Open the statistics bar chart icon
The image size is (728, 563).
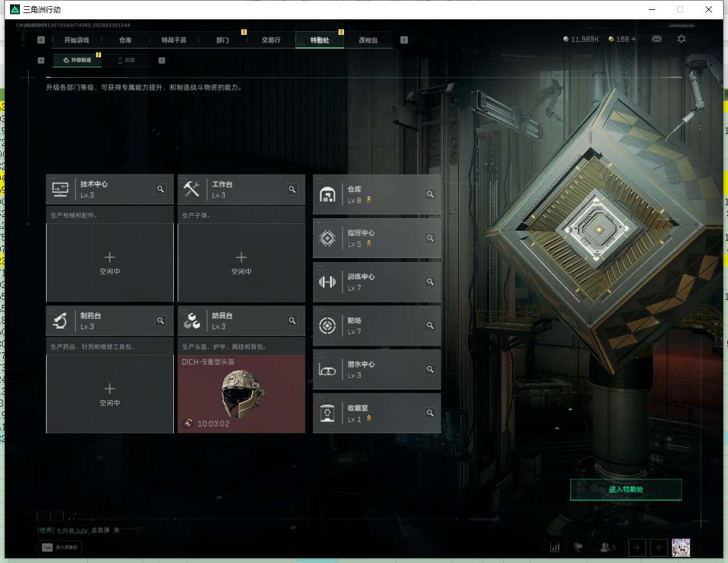(x=555, y=547)
